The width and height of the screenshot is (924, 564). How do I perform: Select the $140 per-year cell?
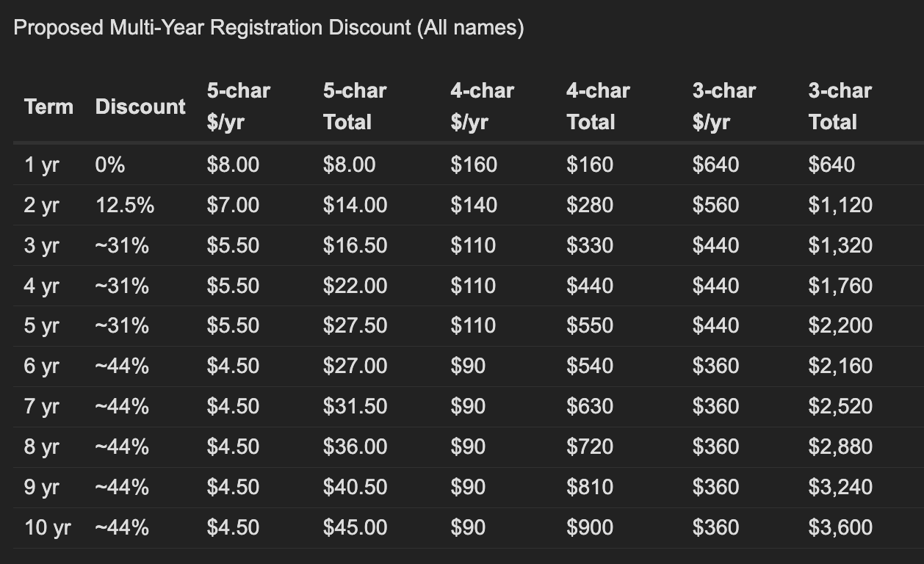(x=474, y=205)
